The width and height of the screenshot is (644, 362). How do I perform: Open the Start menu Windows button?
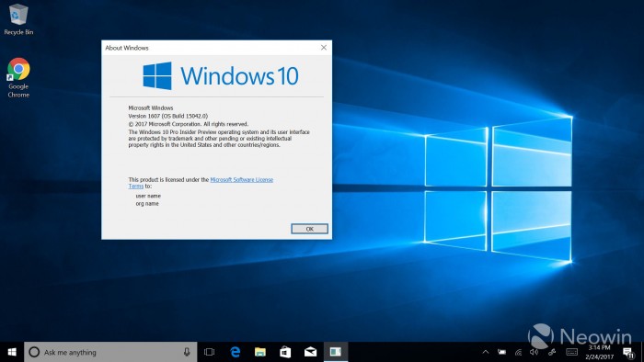click(x=12, y=352)
